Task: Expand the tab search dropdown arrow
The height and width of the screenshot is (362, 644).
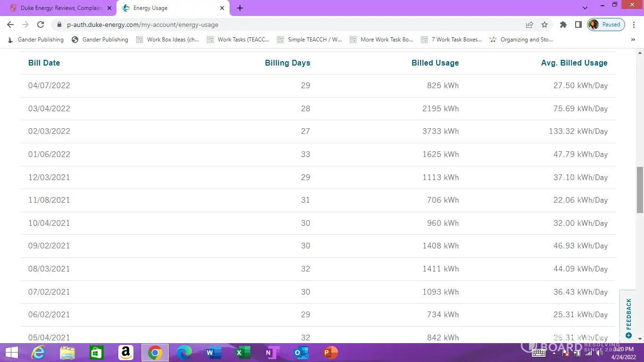Action: [x=585, y=8]
